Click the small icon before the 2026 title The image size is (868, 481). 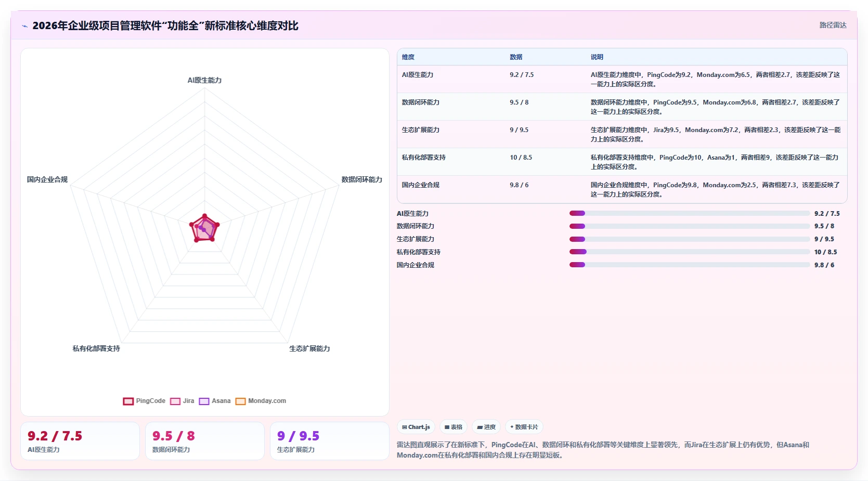click(x=24, y=26)
